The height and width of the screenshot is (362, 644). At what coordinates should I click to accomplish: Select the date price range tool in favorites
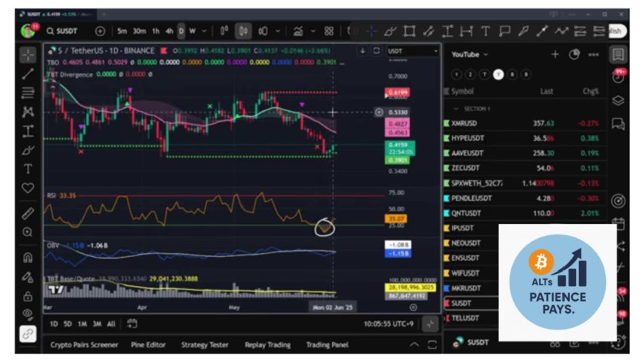(467, 31)
